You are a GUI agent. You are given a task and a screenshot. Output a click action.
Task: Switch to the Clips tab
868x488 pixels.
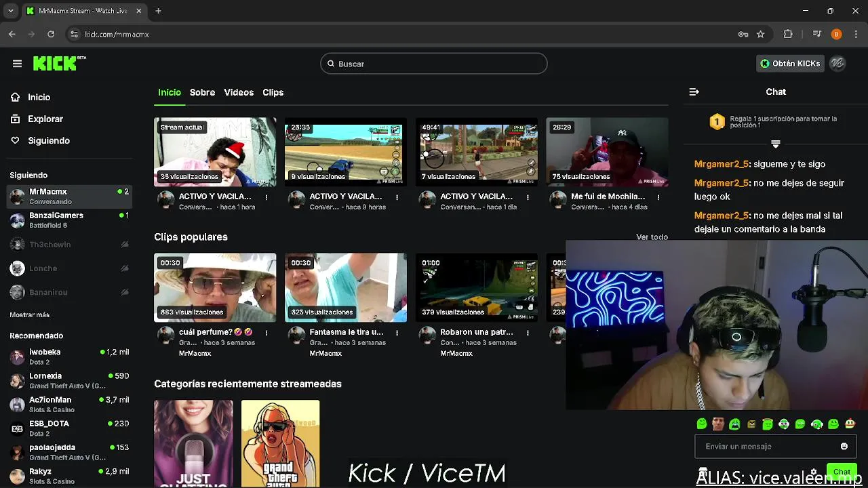tap(273, 92)
